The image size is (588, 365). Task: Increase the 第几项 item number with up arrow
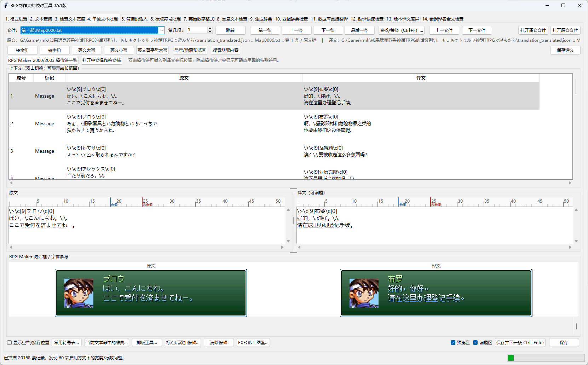pyautogui.click(x=210, y=28)
